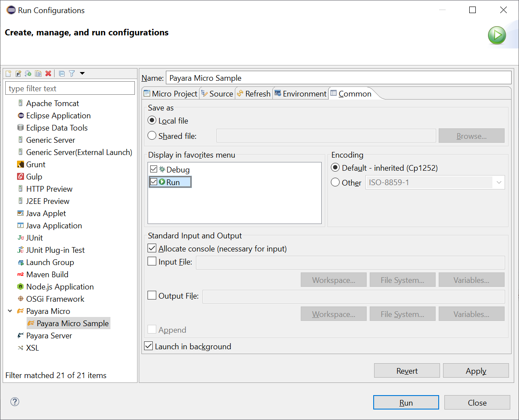This screenshot has height=420, width=519.
Task: Select the Shared file radio button
Action: click(x=151, y=135)
